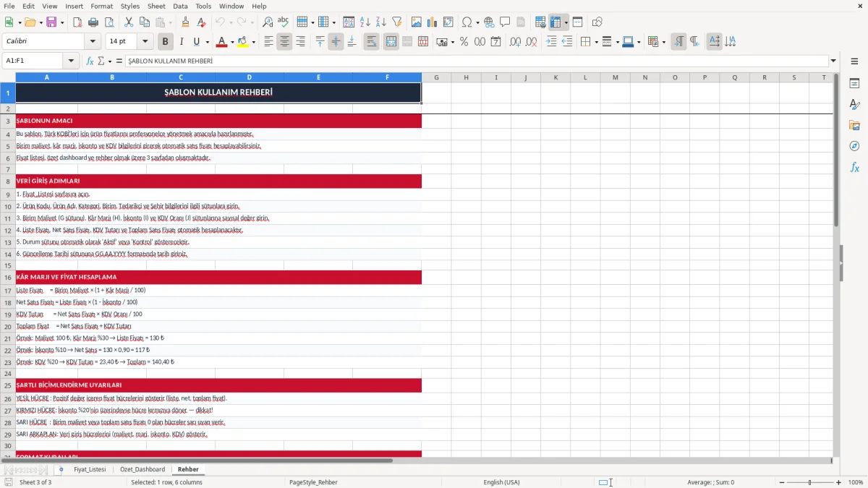This screenshot has height=488, width=868.
Task: Open the Borders dropdown arrow
Action: pos(595,42)
